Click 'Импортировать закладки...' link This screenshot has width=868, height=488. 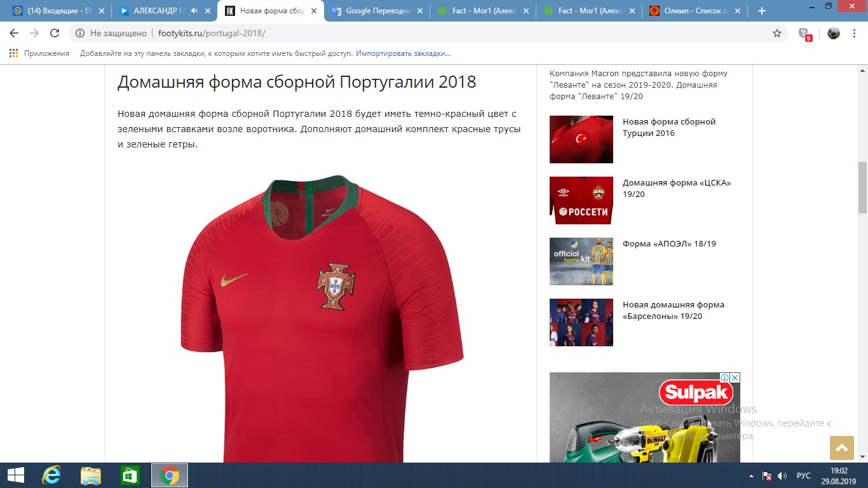403,53
